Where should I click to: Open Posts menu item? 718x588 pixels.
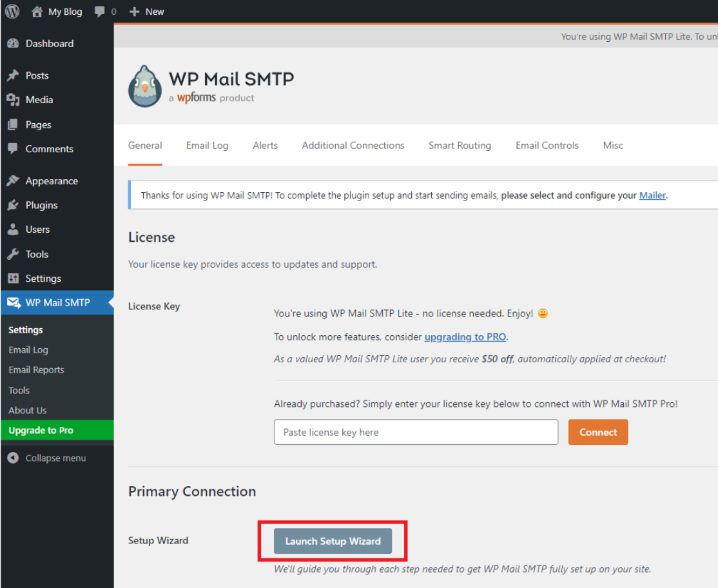(x=37, y=75)
